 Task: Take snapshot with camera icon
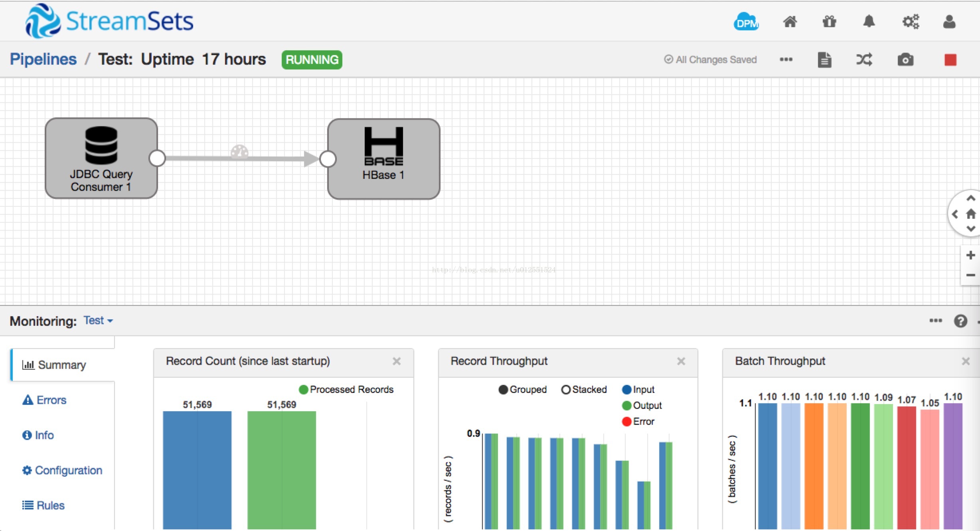click(905, 60)
